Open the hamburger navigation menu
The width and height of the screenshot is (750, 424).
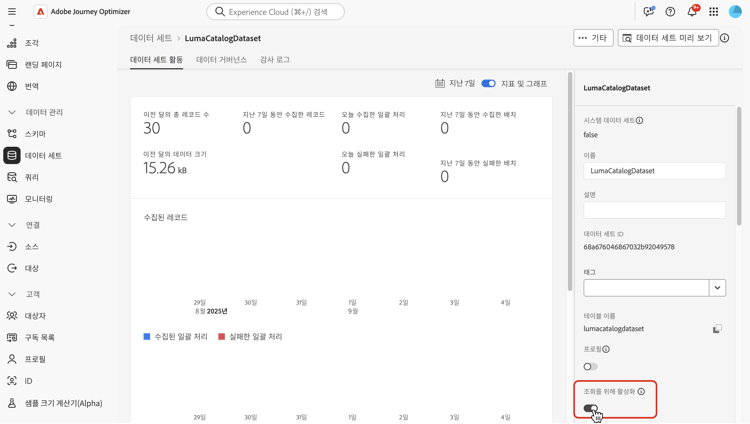tap(12, 11)
